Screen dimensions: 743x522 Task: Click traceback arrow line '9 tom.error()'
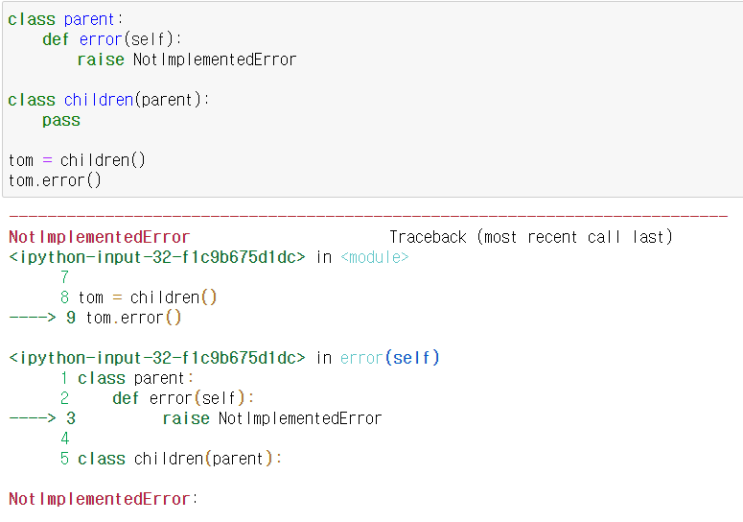tap(95, 317)
